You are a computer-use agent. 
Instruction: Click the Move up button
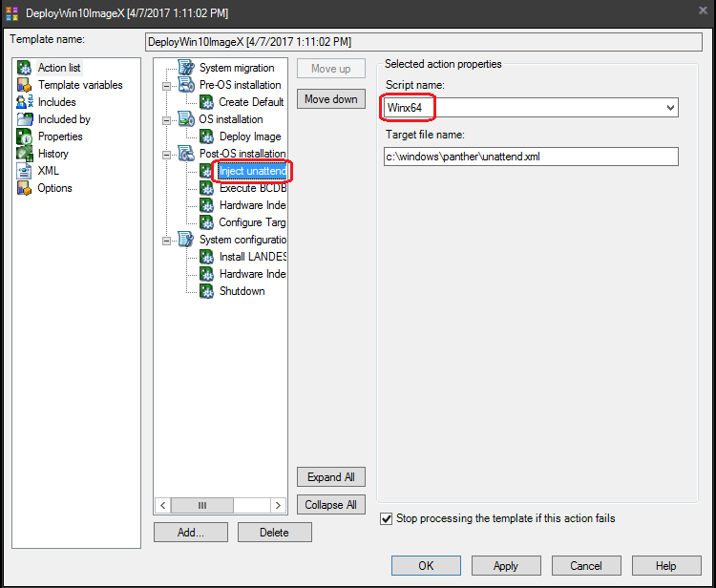point(331,69)
